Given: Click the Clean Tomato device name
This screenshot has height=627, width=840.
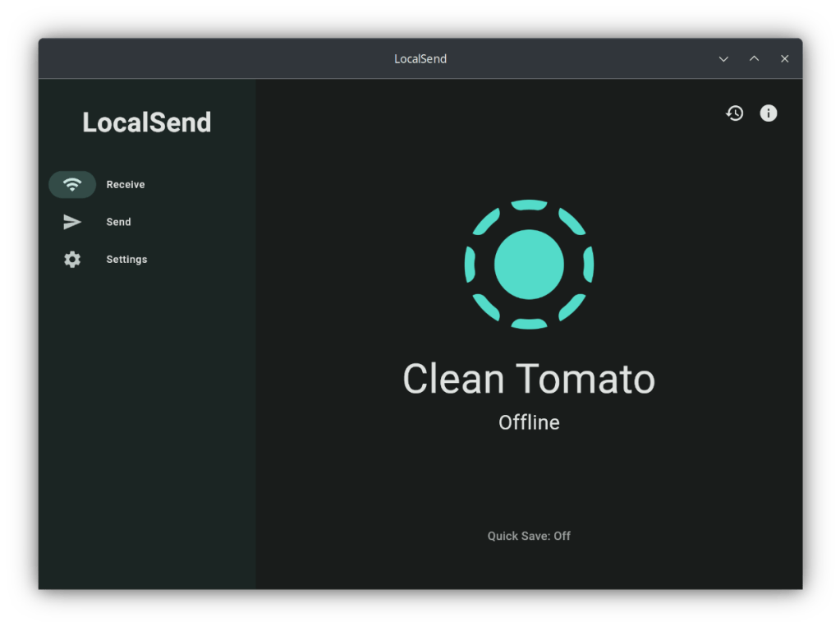Looking at the screenshot, I should 529,379.
